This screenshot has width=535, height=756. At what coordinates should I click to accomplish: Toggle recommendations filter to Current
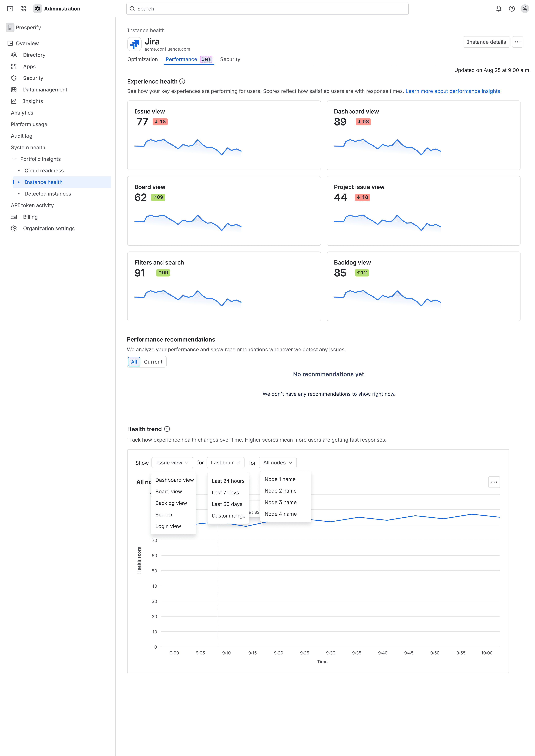click(x=153, y=362)
